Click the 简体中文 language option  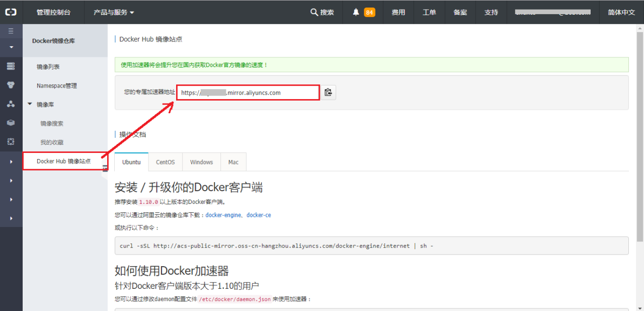(621, 12)
